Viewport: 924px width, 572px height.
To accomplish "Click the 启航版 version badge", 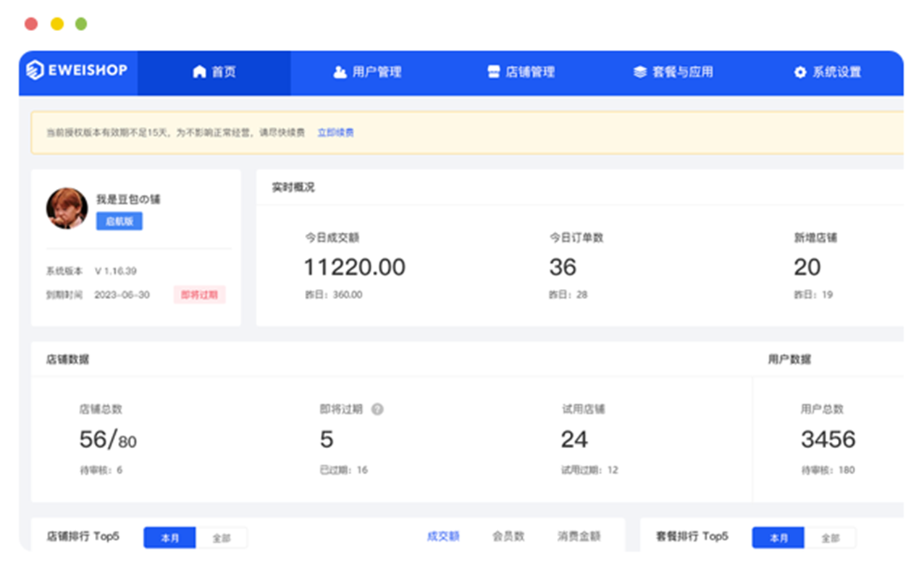I will click(119, 222).
